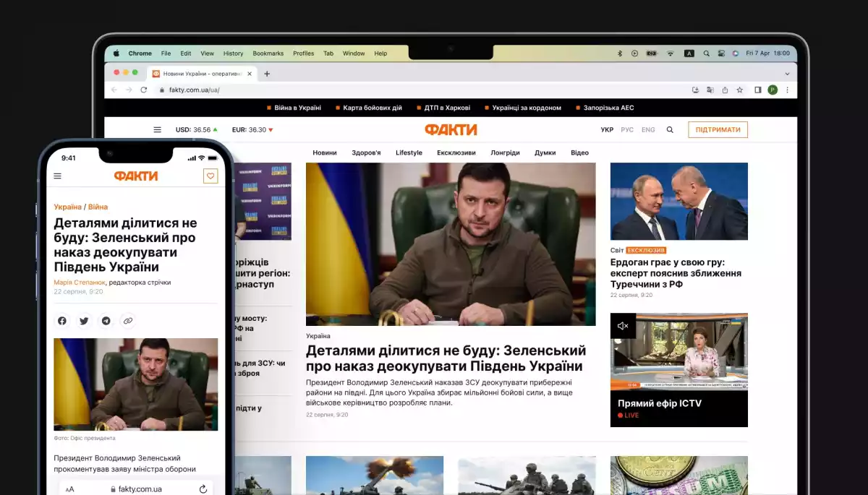Open the desktop site hamburger menu

(158, 130)
